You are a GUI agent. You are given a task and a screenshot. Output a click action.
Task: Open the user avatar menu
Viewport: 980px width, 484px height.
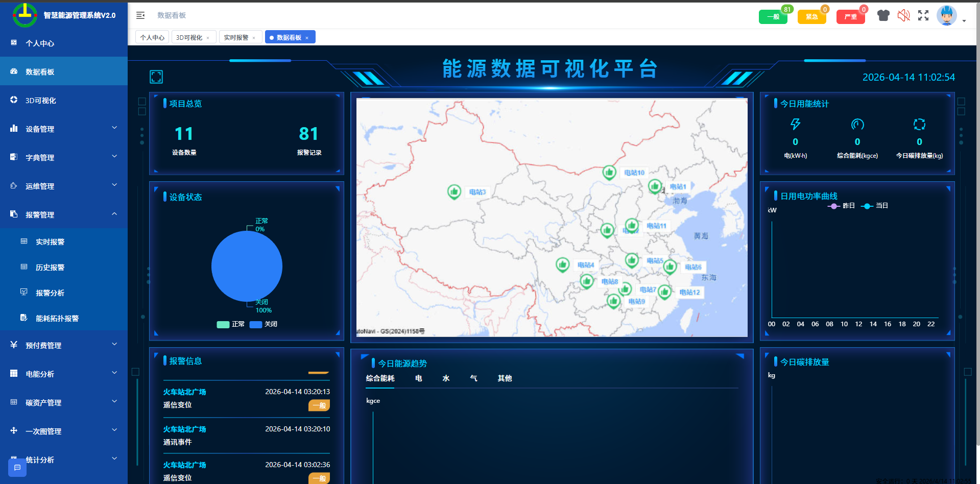(947, 16)
